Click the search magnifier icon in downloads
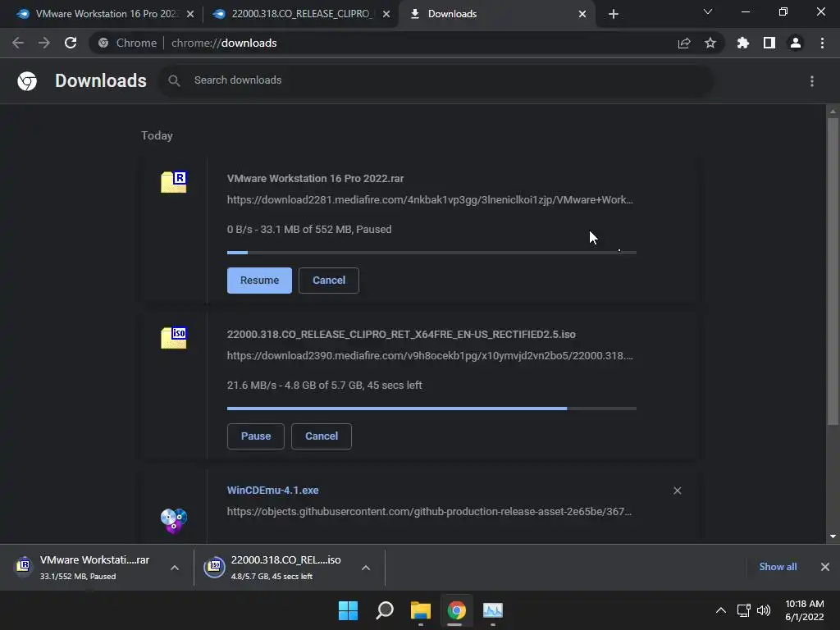The image size is (840, 630). (x=174, y=80)
